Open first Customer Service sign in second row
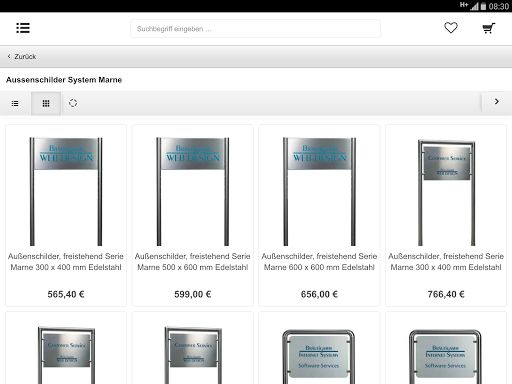 pyautogui.click(x=66, y=348)
